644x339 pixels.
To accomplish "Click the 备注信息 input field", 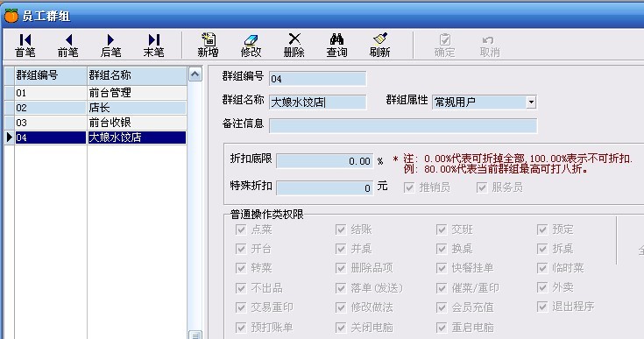I will click(x=403, y=125).
